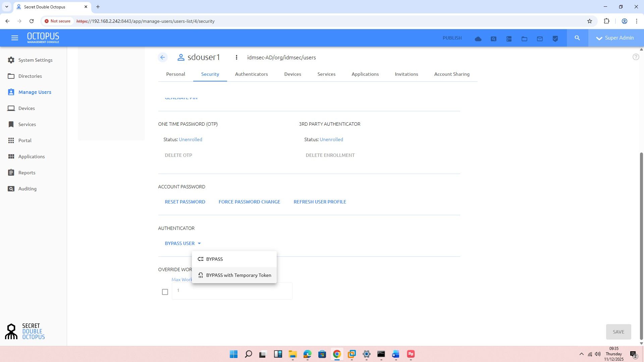Click the Not secure site info chip
This screenshot has height=362, width=644.
58,21
